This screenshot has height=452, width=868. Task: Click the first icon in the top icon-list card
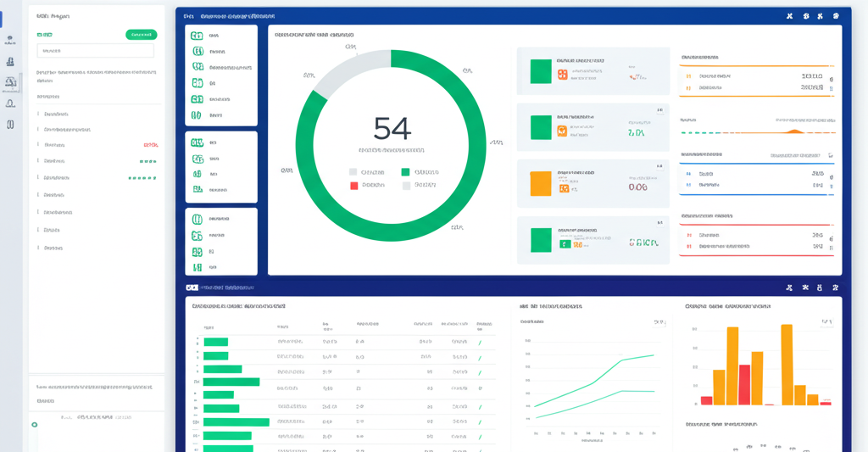click(x=197, y=36)
